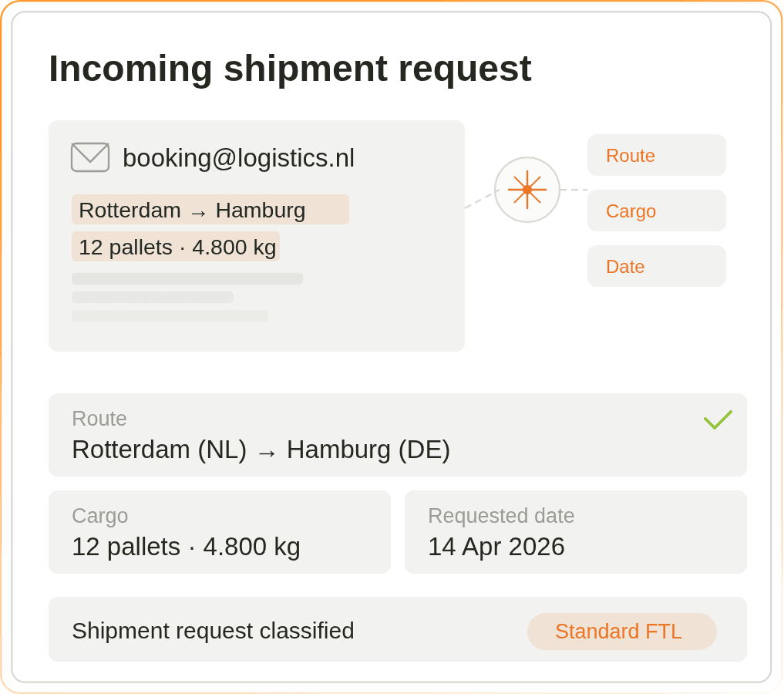Click the green checkmark on the Route field
Viewport: 784px width, 694px height.
pyautogui.click(x=718, y=420)
